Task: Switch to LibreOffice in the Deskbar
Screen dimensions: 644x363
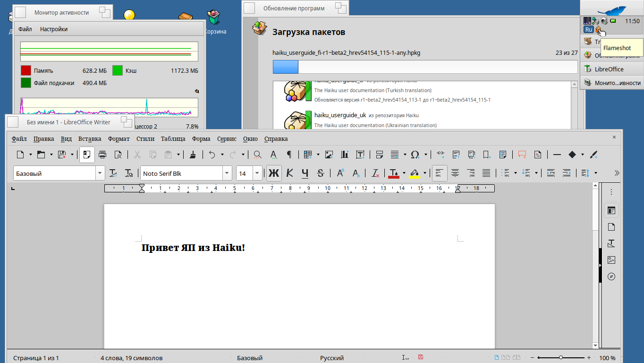Action: [612, 69]
